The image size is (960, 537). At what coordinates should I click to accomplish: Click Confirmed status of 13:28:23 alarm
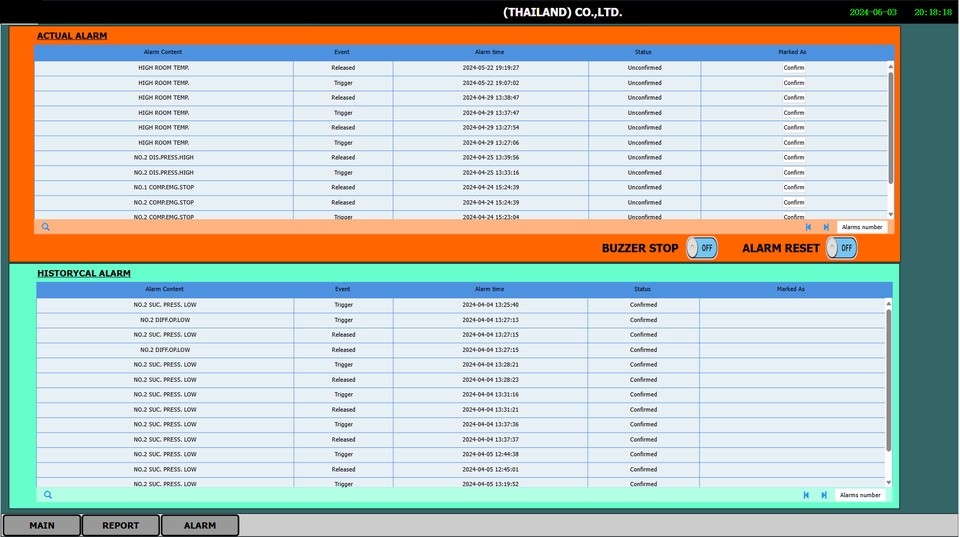[643, 380]
